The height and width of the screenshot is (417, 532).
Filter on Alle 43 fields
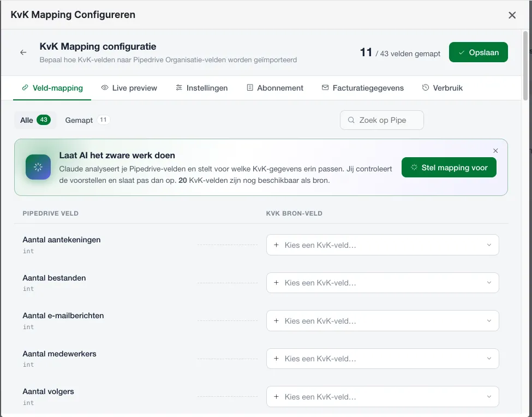pos(35,120)
